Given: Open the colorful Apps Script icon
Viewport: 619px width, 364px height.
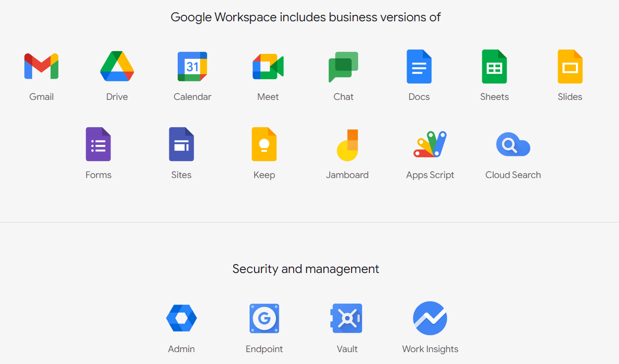Looking at the screenshot, I should click(430, 144).
